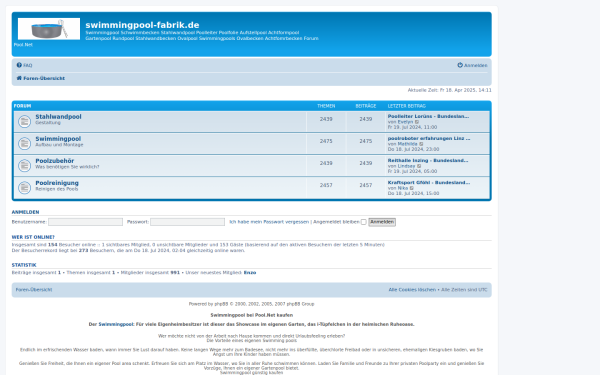Open last post 'poolroboter erfahrungen Linz ...'
Screen dimensions: 600x375
coord(429,139)
